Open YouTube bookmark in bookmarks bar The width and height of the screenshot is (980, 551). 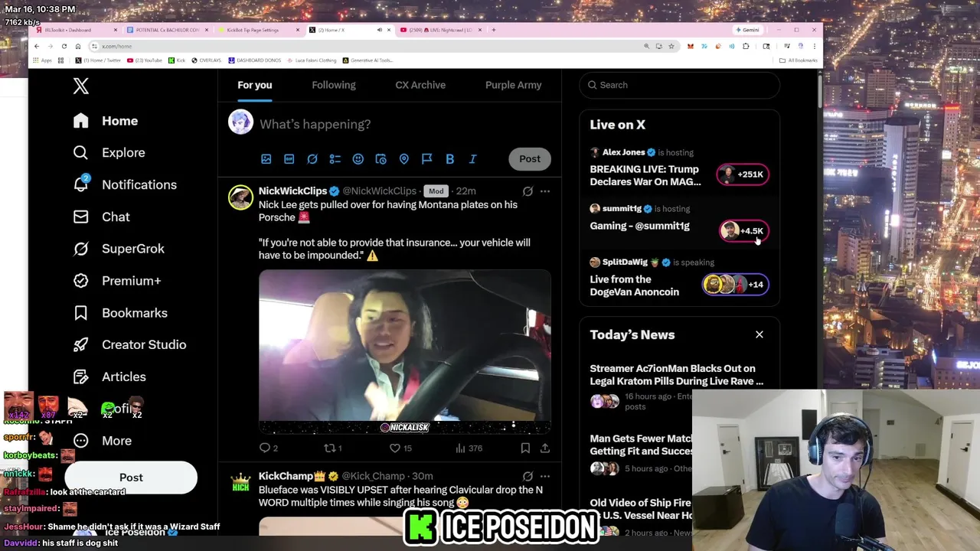click(145, 60)
